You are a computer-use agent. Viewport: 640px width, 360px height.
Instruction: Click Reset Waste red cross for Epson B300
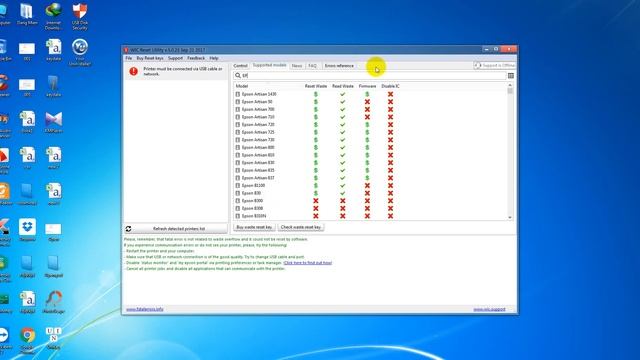coord(316,201)
